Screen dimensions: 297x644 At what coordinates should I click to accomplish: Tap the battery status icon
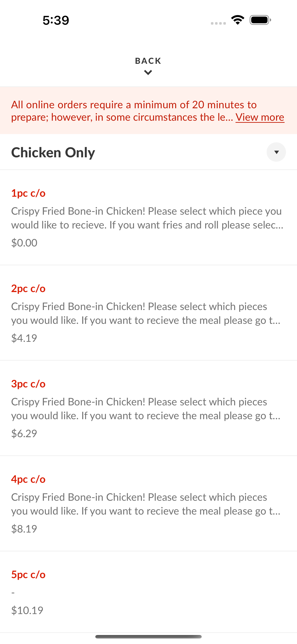tap(260, 20)
